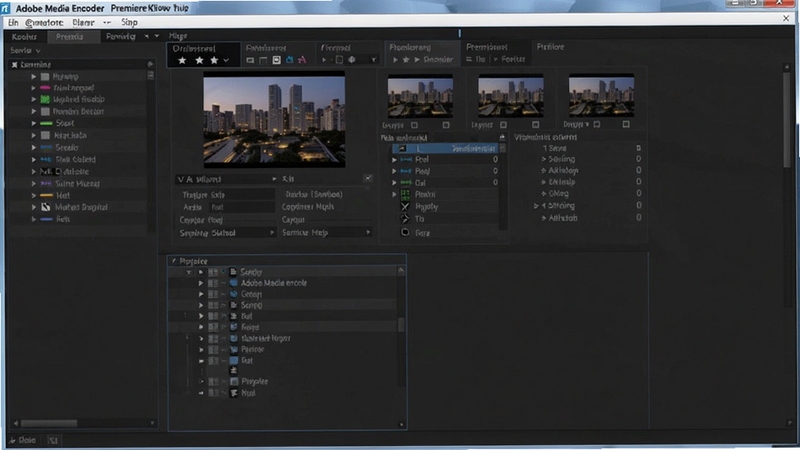
Task: Click the panel menu icon on left panel header
Action: (150, 64)
